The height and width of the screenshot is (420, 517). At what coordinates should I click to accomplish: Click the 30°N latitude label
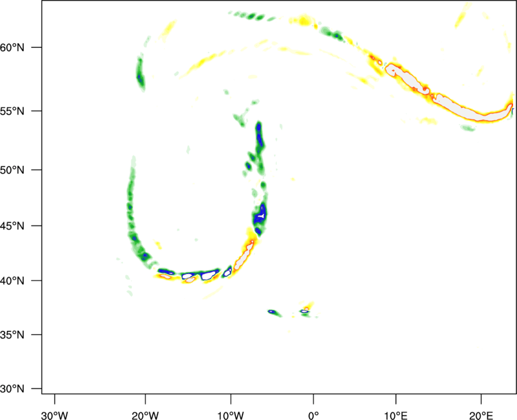[x=12, y=389]
